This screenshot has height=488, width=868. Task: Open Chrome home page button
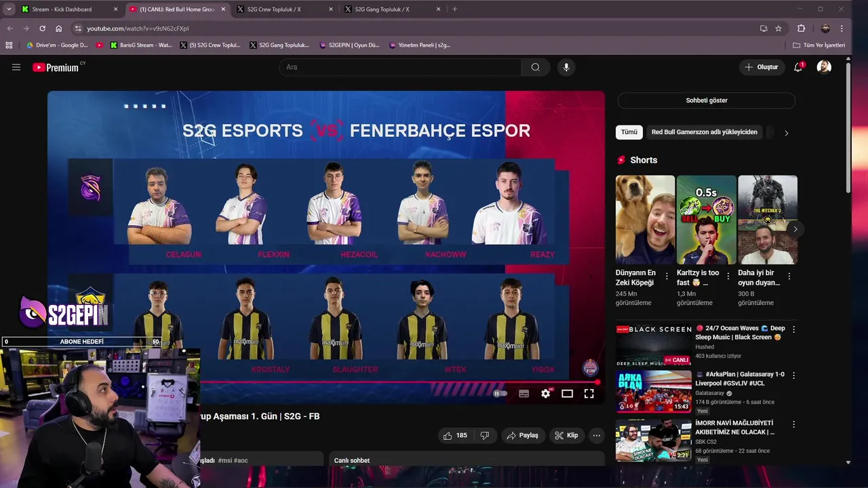coord(59,28)
